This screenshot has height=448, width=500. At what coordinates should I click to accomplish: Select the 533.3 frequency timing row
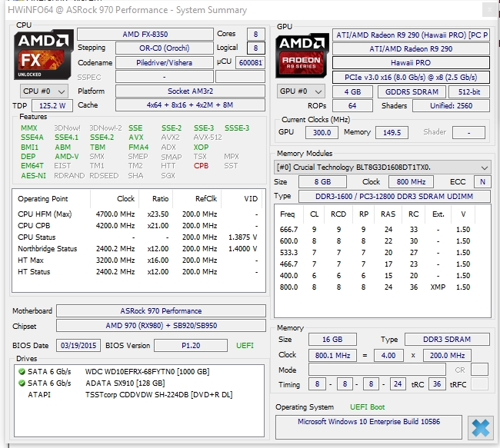[382, 253]
